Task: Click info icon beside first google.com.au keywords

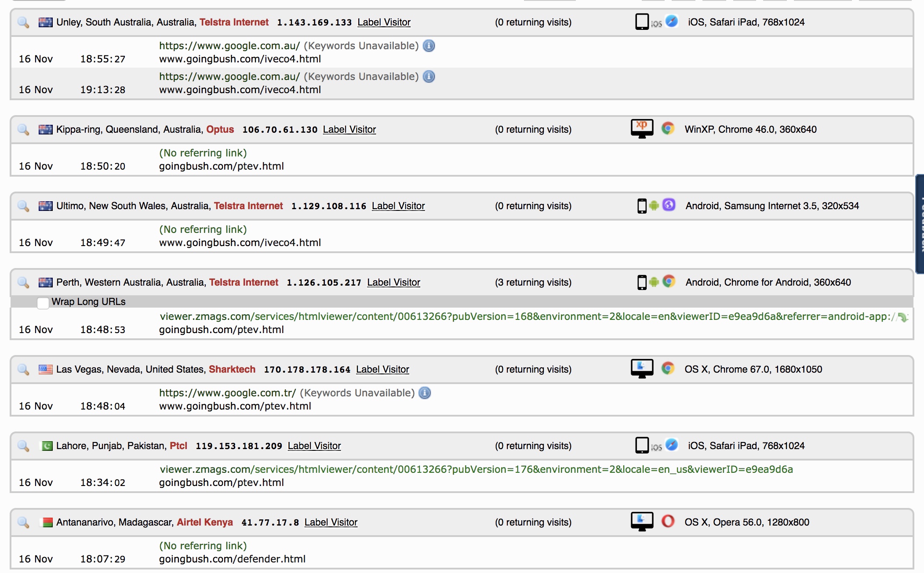Action: click(429, 46)
